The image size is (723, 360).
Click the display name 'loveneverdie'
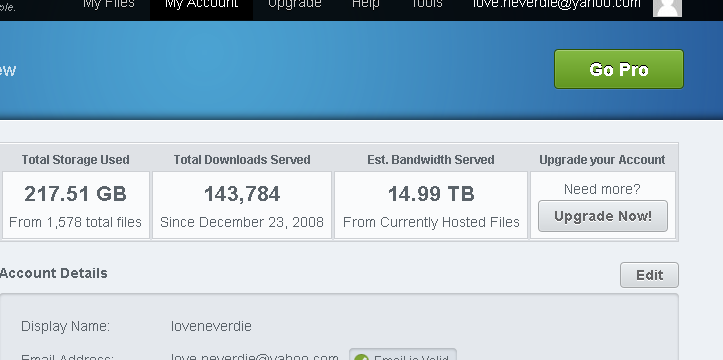211,326
